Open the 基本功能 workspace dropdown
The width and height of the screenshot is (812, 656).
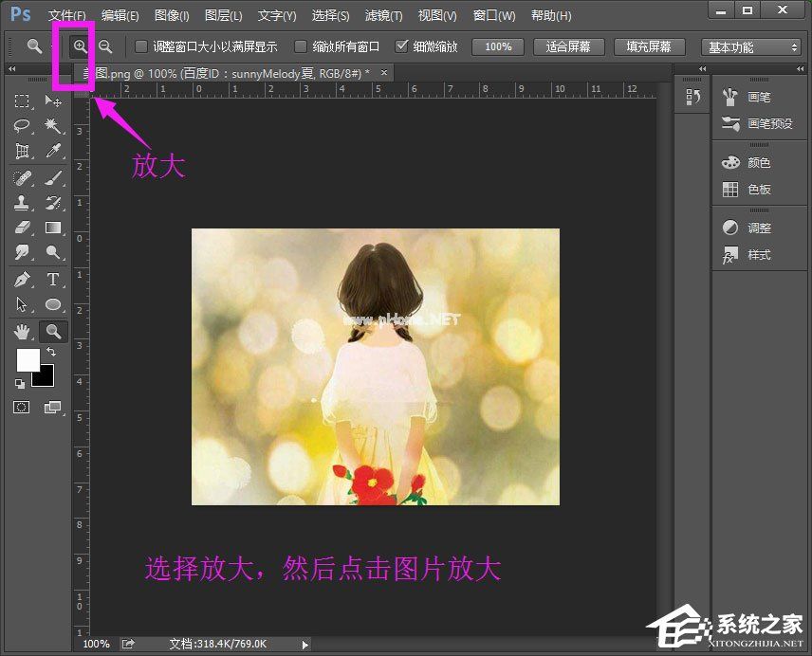[750, 46]
